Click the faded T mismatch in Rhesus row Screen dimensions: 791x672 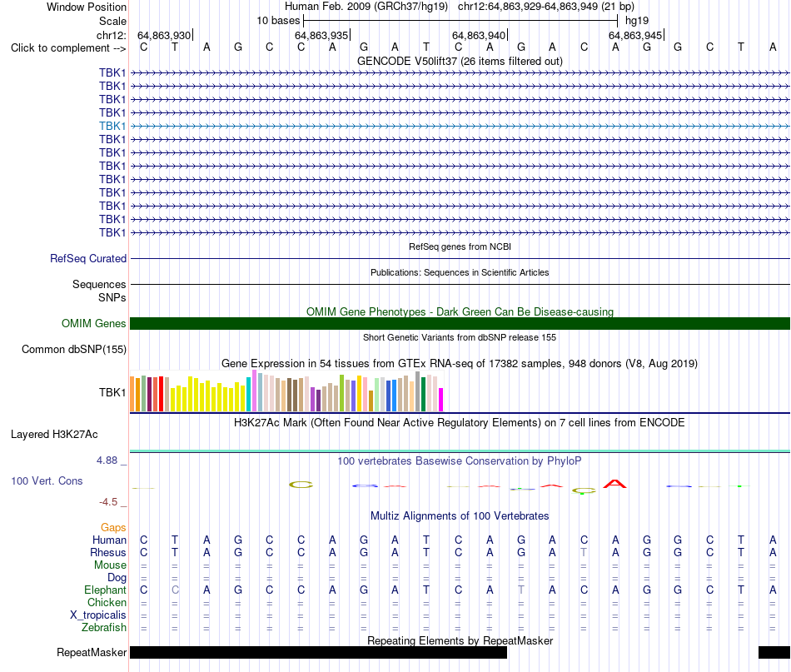coord(584,552)
